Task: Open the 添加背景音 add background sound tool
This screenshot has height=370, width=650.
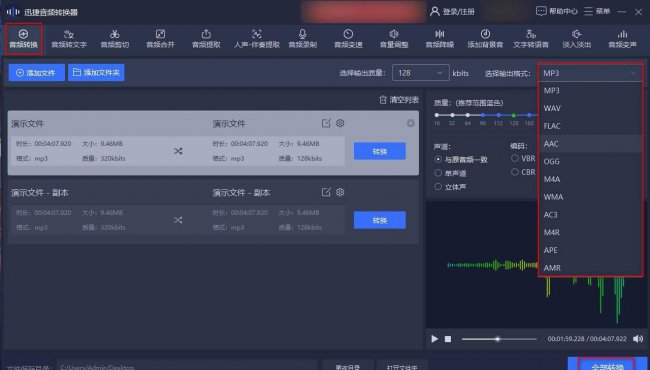Action: pyautogui.click(x=485, y=39)
